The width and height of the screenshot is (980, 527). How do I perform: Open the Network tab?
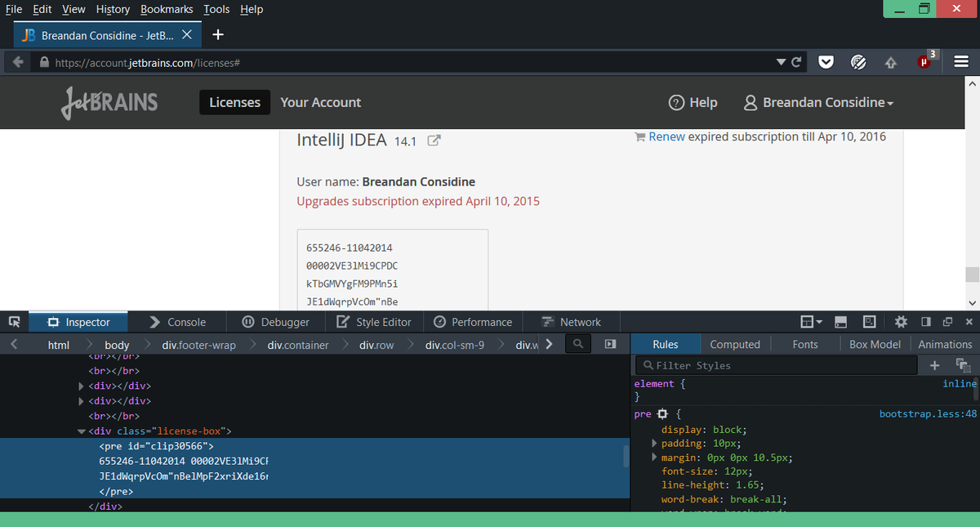(571, 322)
